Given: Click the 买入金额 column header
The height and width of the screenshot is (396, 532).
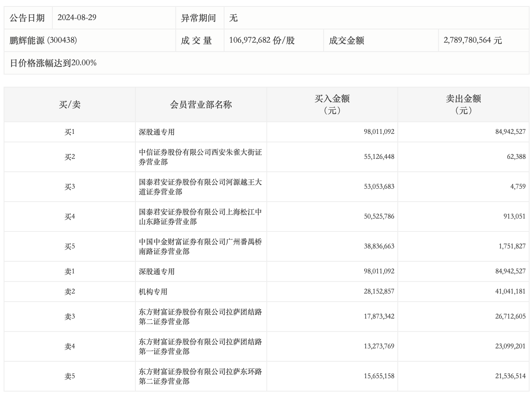Looking at the screenshot, I should pyautogui.click(x=332, y=104).
